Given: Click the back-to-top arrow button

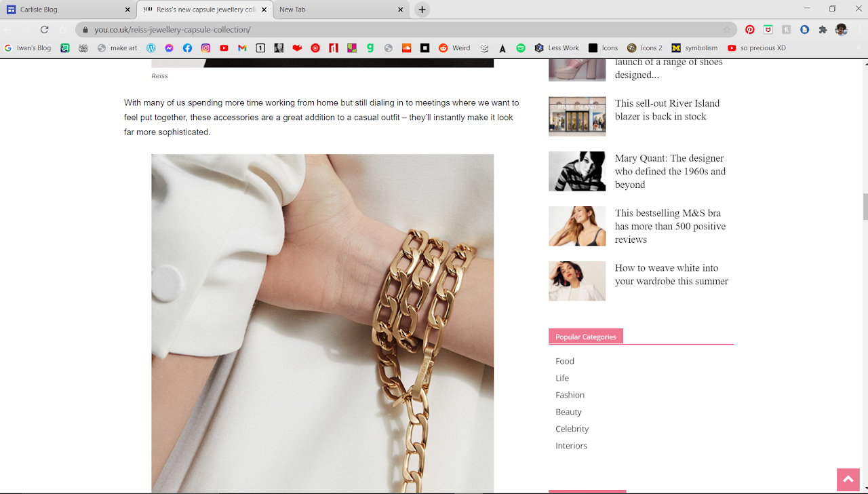Looking at the screenshot, I should point(848,479).
